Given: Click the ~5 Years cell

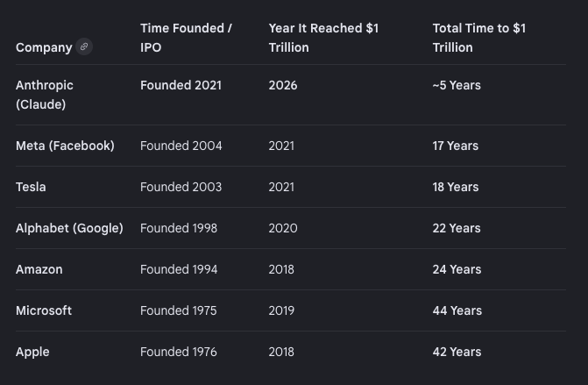Looking at the screenshot, I should coord(457,85).
